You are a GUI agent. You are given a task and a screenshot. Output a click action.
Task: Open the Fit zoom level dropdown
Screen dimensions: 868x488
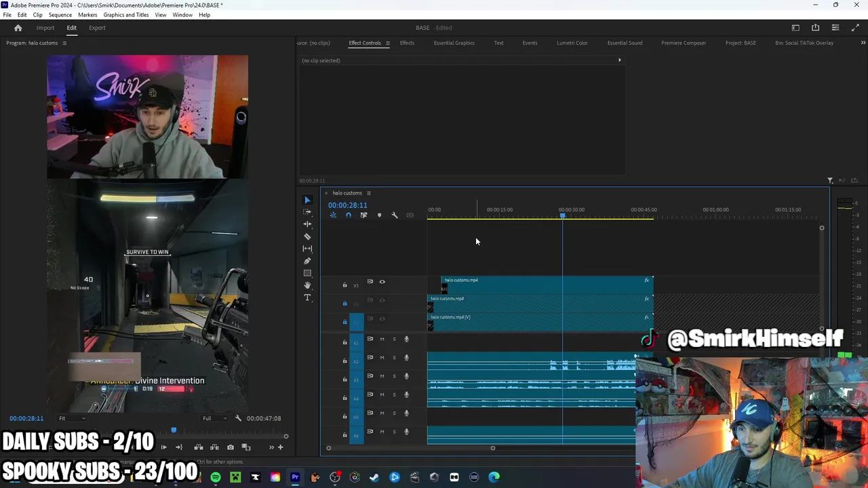[x=72, y=418]
